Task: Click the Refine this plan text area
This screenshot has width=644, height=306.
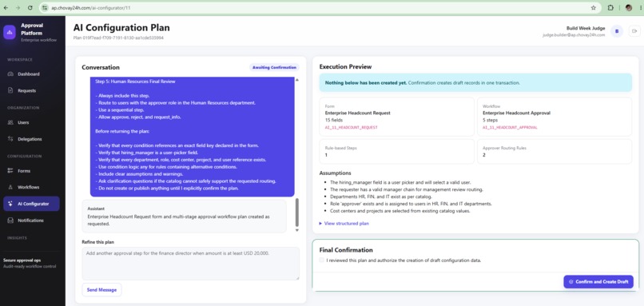Action: coord(191,264)
